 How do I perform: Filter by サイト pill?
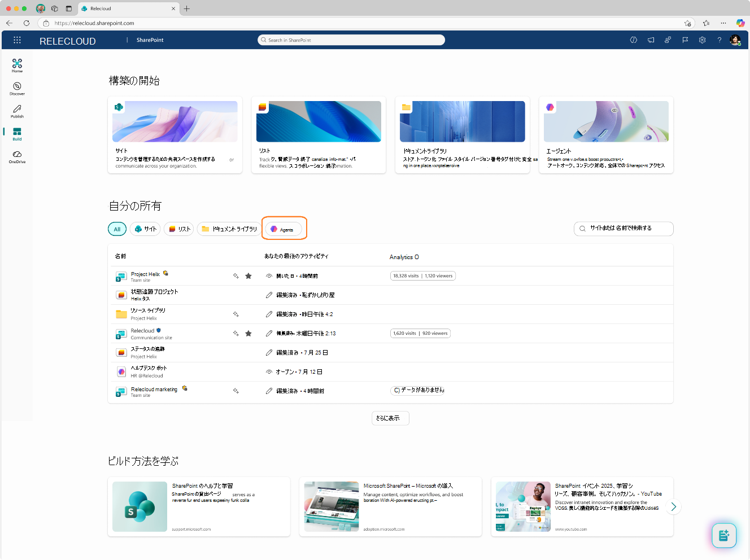145,229
